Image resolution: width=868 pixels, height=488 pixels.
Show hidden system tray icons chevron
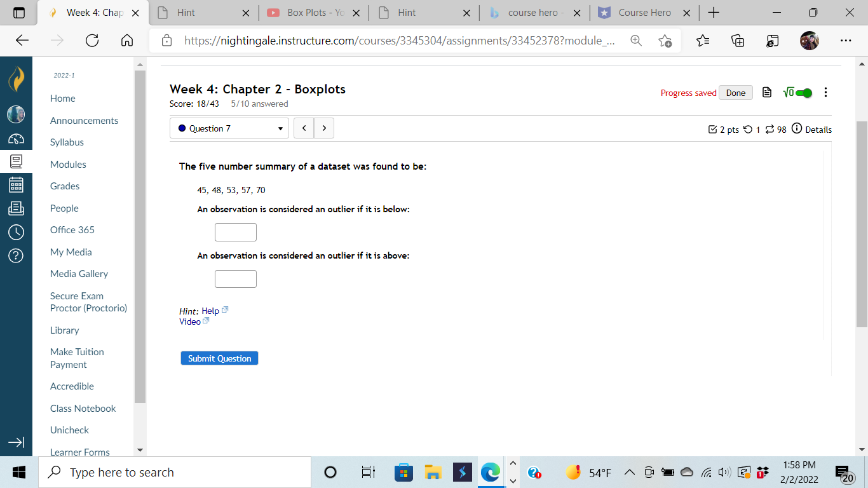coord(629,472)
